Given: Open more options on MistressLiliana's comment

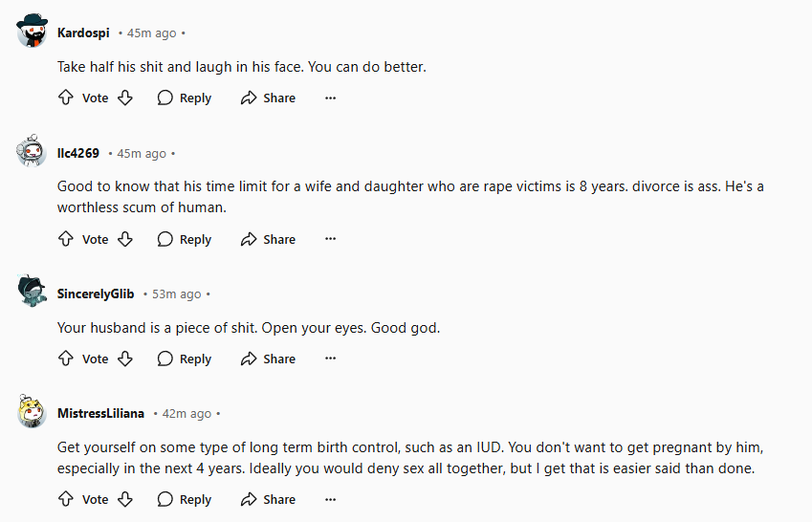Looking at the screenshot, I should pos(330,499).
